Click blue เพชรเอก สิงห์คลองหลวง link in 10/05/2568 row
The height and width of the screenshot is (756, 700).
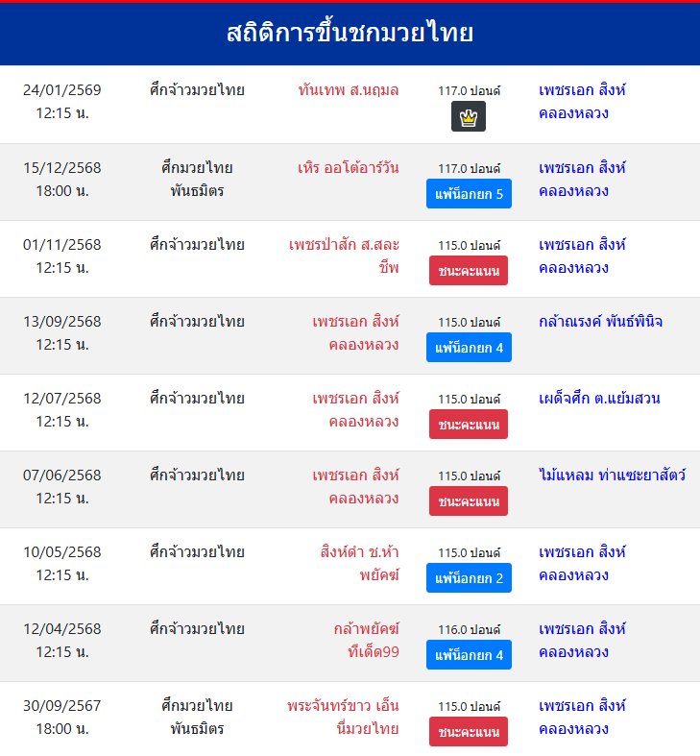point(582,563)
